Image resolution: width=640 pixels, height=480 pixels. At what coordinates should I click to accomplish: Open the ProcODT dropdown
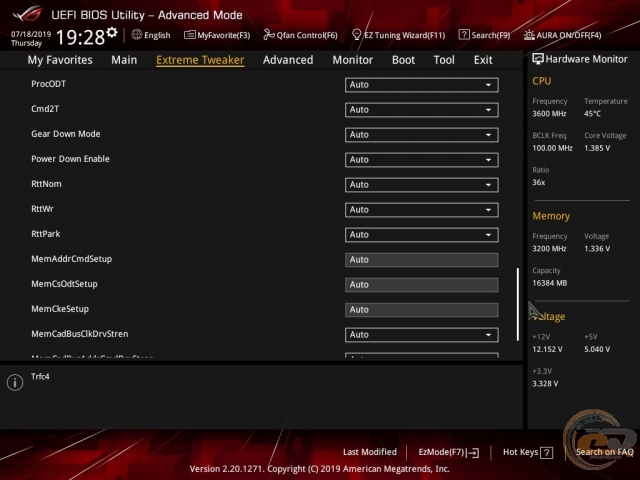tap(422, 85)
